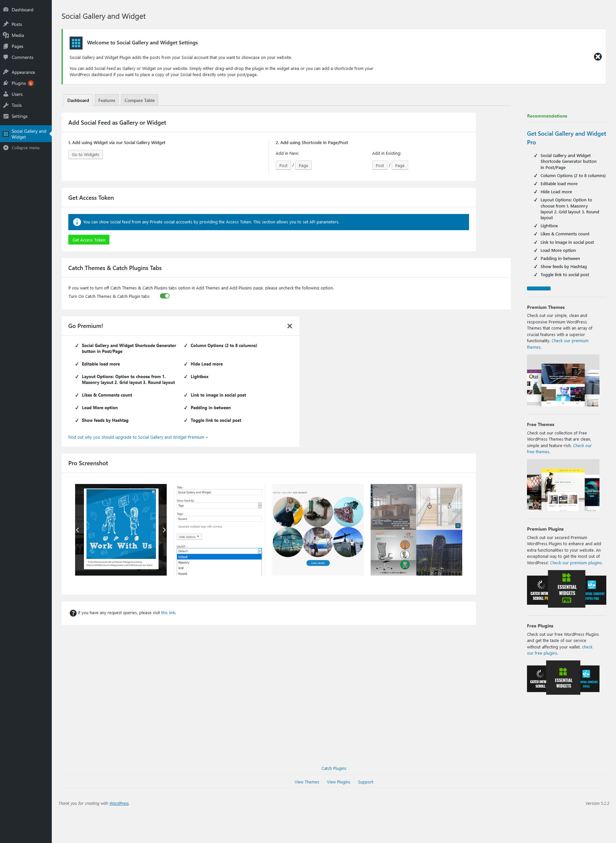Screen dimensions: 616x843
Task: Switch to the Dashboard tab
Action: point(78,100)
